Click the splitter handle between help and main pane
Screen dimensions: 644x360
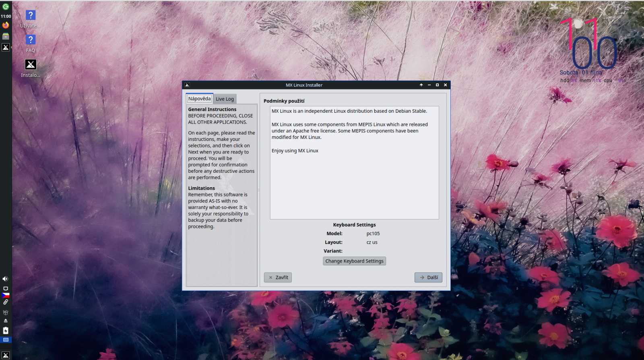click(x=259, y=190)
